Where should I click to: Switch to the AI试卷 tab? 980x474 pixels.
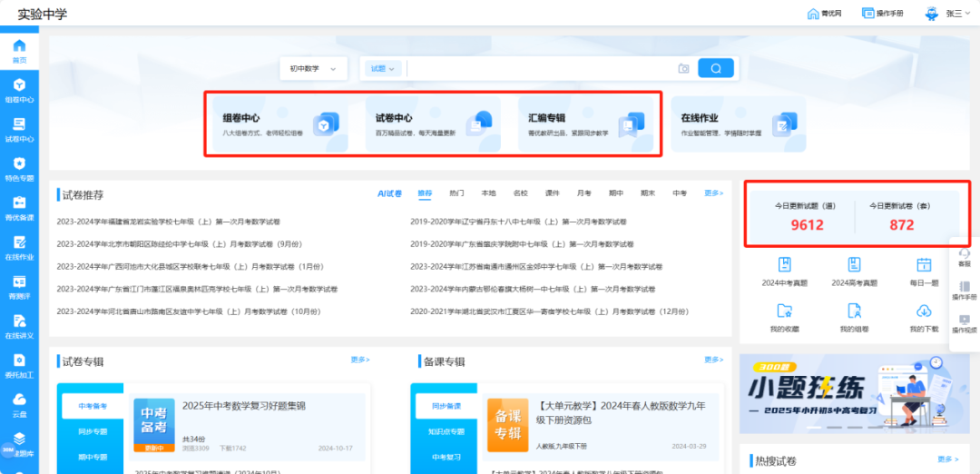click(x=389, y=193)
